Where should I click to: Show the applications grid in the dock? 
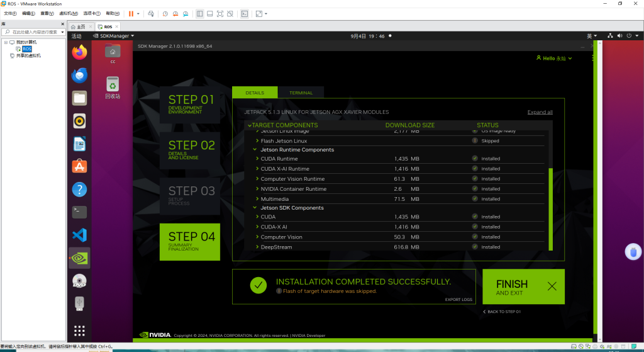79,330
